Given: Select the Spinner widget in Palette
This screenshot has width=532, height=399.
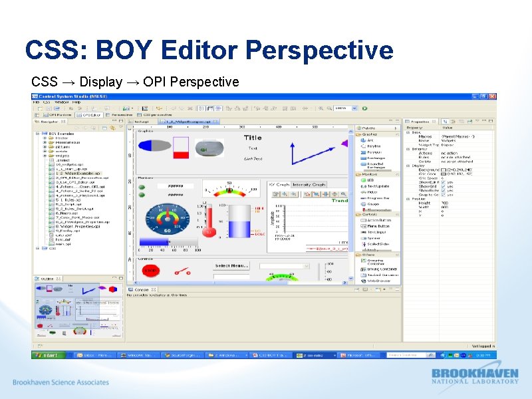Looking at the screenshot, I should [x=370, y=238].
